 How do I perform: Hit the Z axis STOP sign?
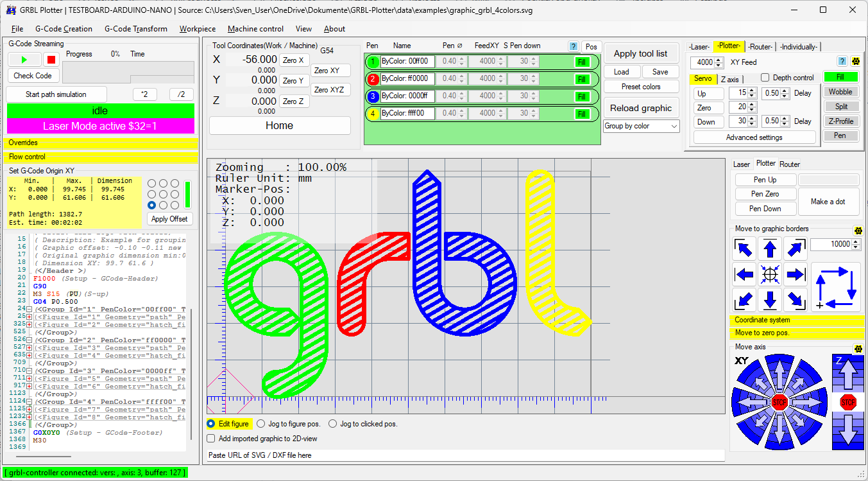[848, 403]
